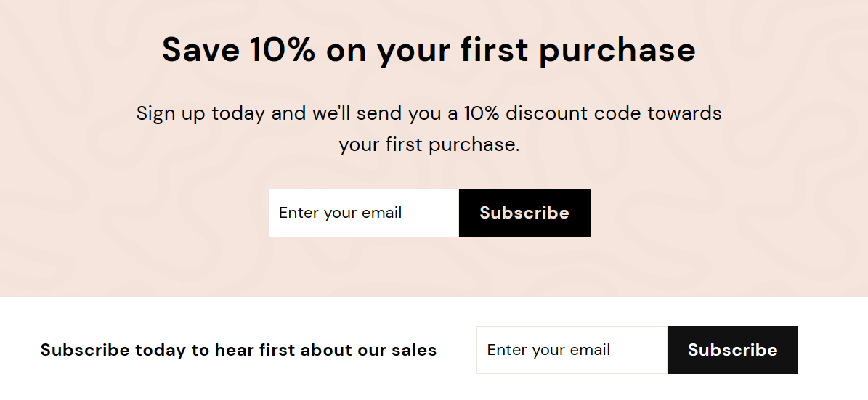This screenshot has width=868, height=400.
Task: Select the email input under the discount description
Action: tap(363, 213)
